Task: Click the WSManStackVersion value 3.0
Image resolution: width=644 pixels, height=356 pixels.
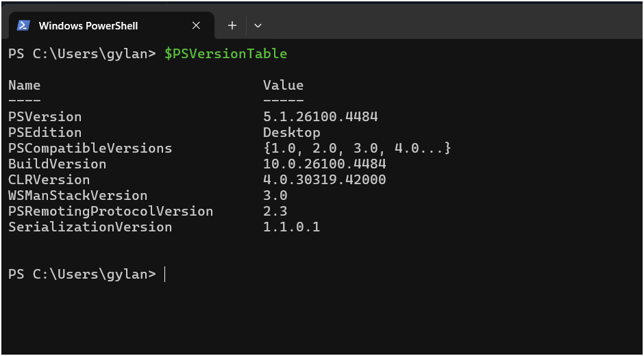Action: tap(275, 195)
